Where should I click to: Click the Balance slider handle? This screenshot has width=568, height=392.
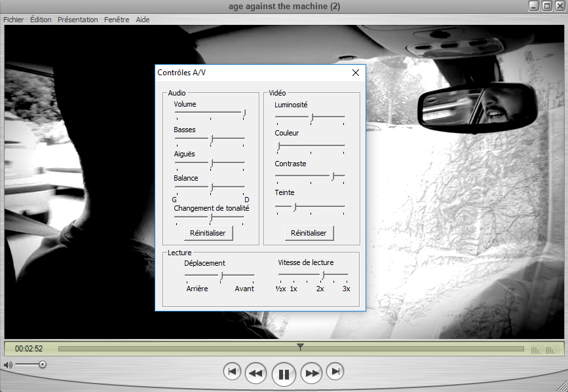(x=211, y=187)
